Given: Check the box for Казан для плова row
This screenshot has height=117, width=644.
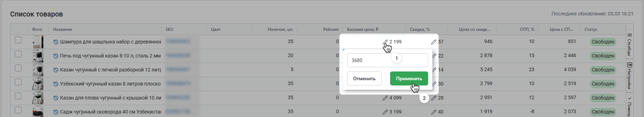Looking at the screenshot, I should 18,96.
